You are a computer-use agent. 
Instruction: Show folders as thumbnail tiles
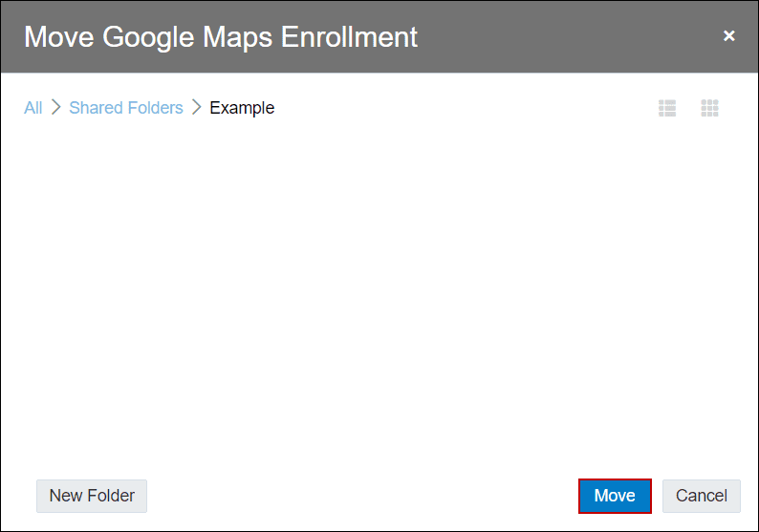[709, 108]
